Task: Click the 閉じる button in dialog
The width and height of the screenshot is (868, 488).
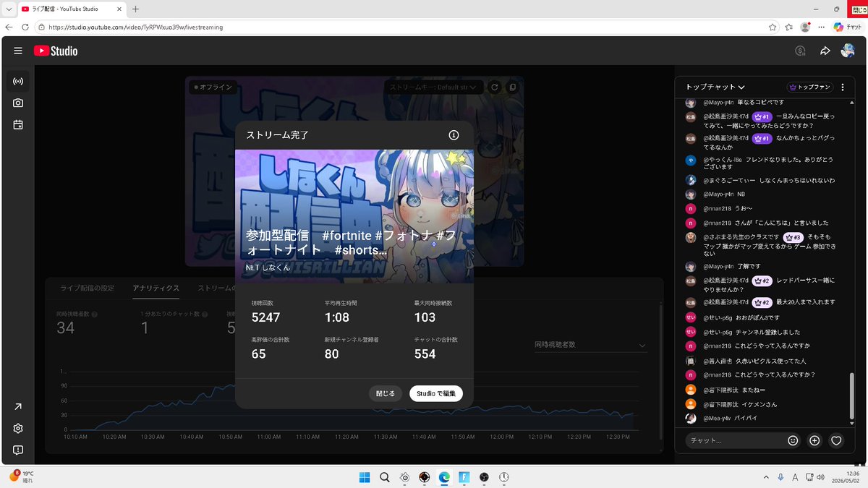Action: (386, 393)
